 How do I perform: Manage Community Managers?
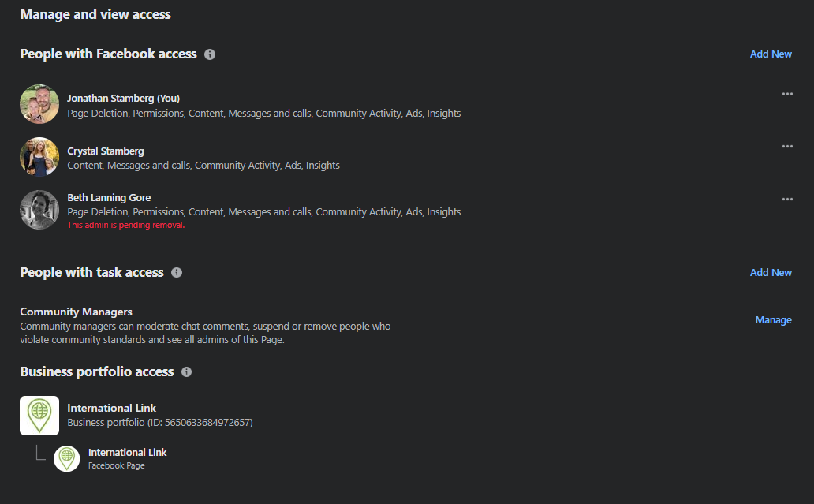(x=773, y=320)
